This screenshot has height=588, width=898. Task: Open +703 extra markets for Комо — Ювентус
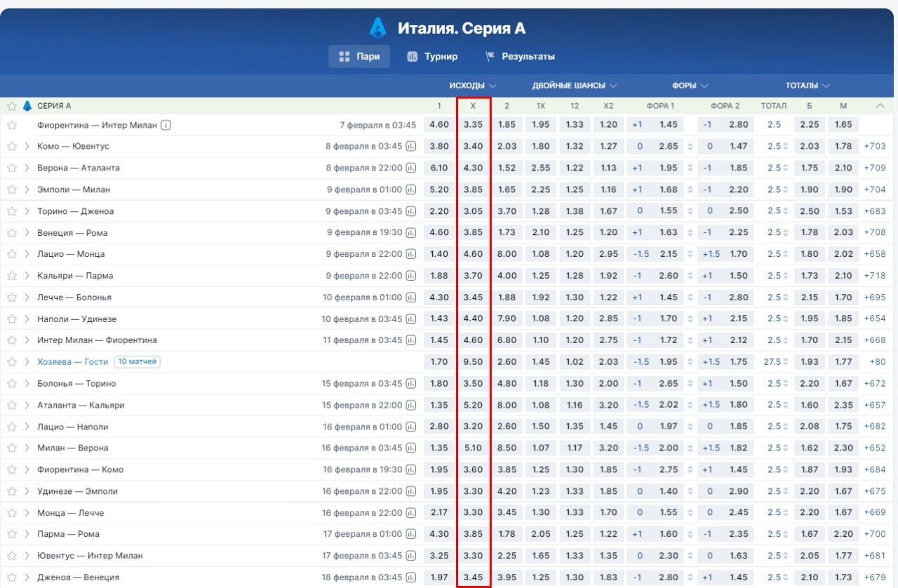point(876,146)
